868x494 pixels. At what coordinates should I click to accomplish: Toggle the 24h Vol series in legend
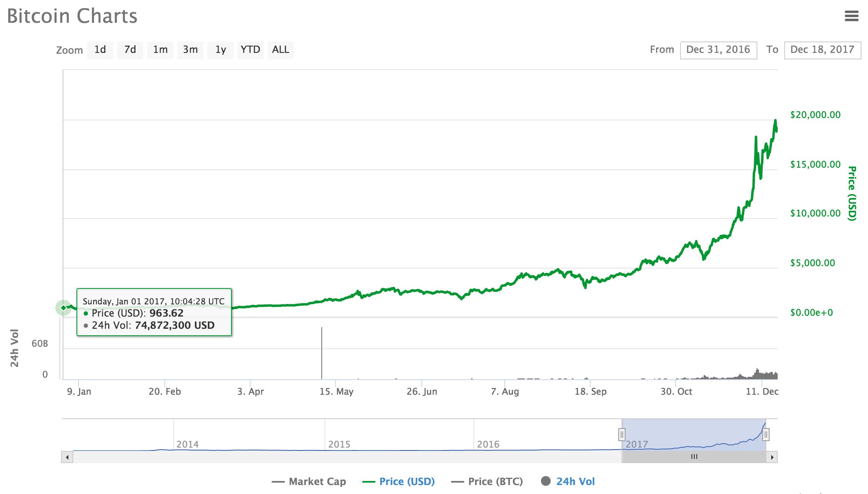tap(568, 481)
